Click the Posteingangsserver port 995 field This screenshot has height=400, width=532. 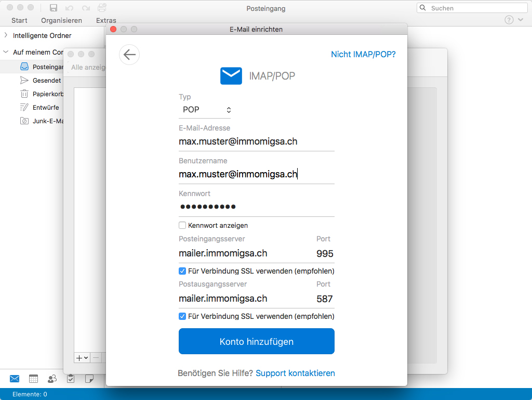[325, 254]
